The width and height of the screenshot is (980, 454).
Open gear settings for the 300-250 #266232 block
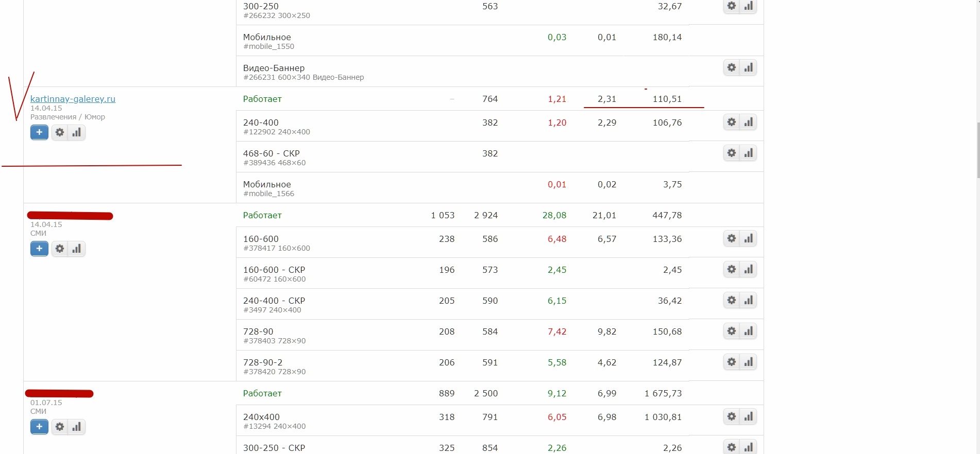(x=732, y=6)
